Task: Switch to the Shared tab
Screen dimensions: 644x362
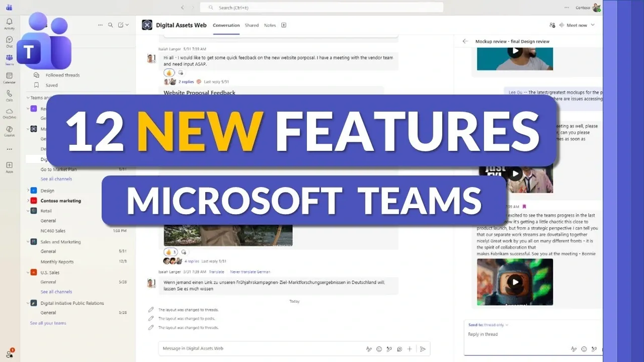Action: click(252, 25)
